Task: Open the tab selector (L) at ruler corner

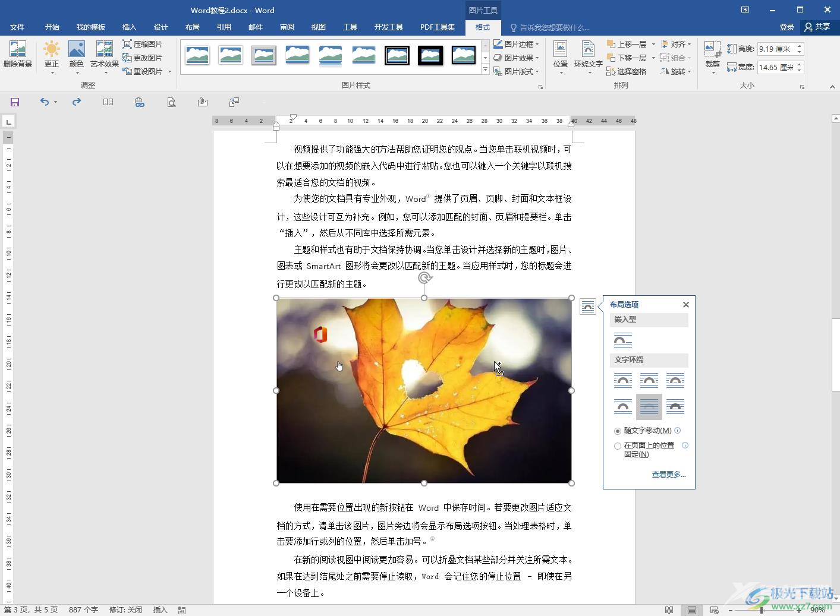Action: click(x=8, y=122)
